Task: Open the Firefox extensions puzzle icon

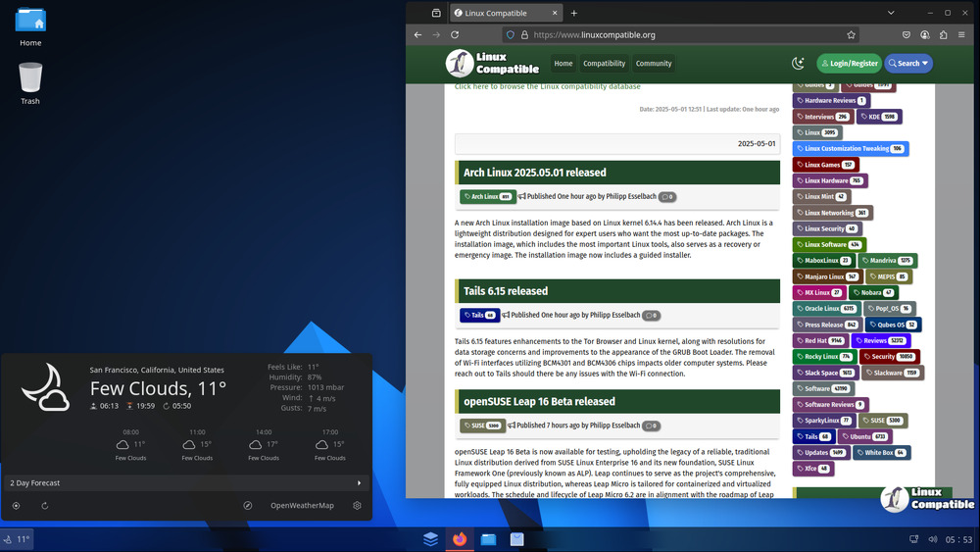Action: [x=943, y=34]
